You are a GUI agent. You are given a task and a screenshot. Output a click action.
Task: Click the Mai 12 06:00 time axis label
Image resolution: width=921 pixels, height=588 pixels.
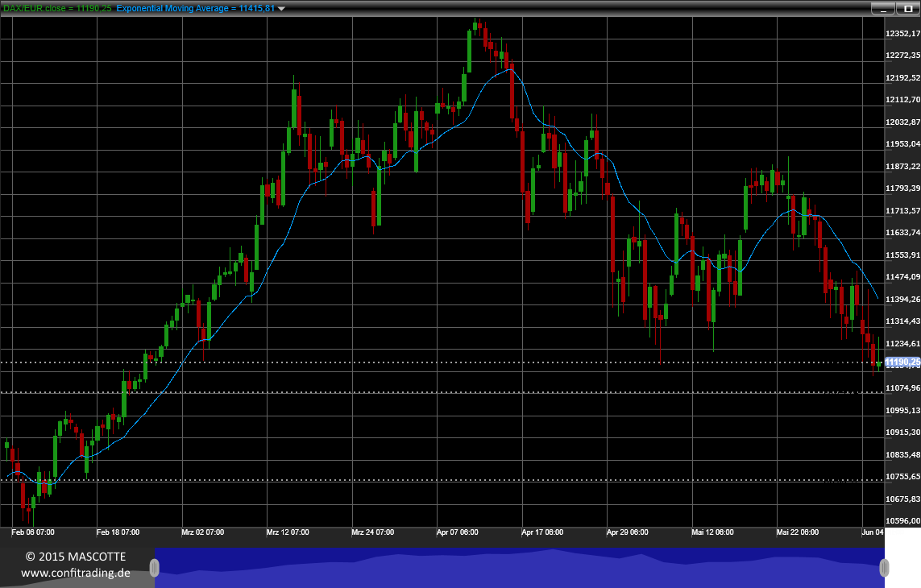tap(712, 532)
